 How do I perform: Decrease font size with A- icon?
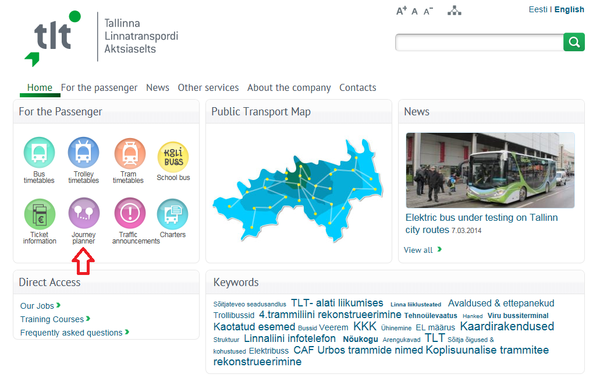coord(428,11)
